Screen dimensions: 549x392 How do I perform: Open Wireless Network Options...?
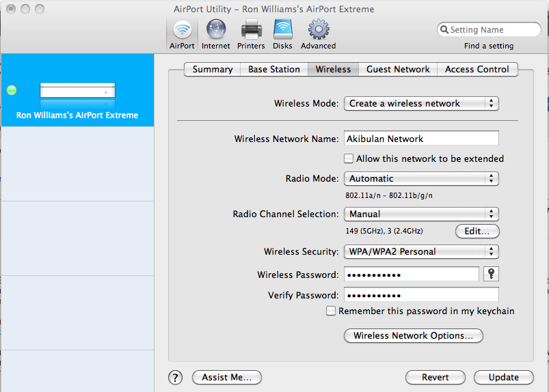[414, 336]
